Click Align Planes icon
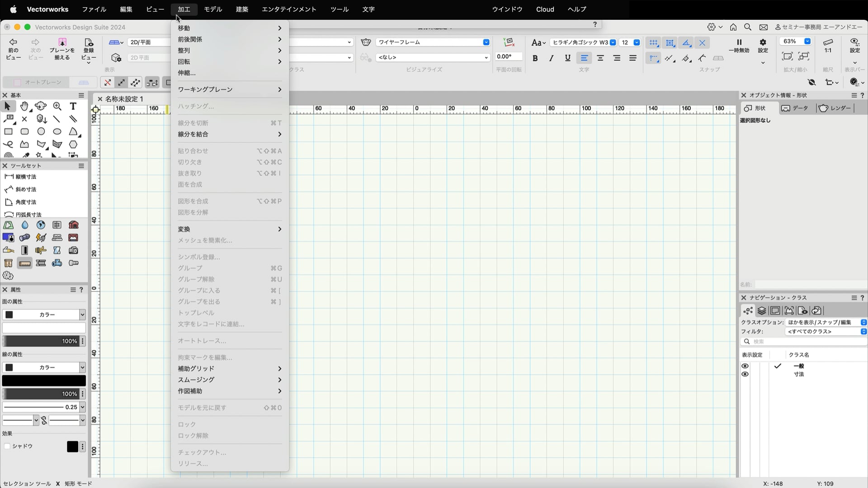The height and width of the screenshot is (488, 868). 62,49
